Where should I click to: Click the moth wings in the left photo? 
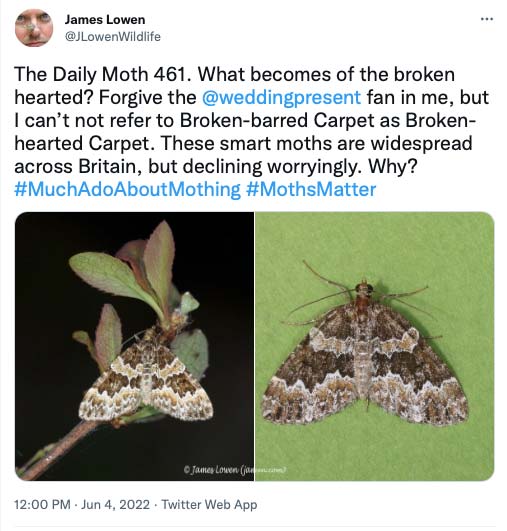click(x=146, y=381)
